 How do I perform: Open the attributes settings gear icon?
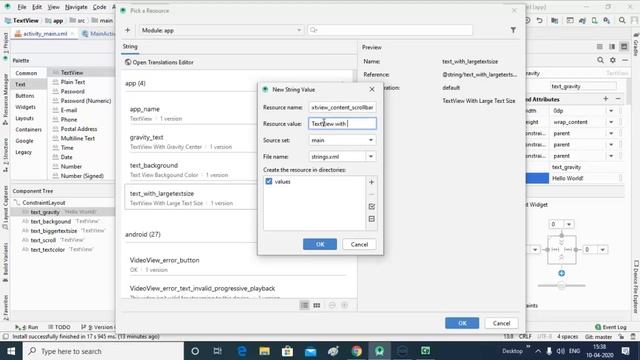coord(613,60)
